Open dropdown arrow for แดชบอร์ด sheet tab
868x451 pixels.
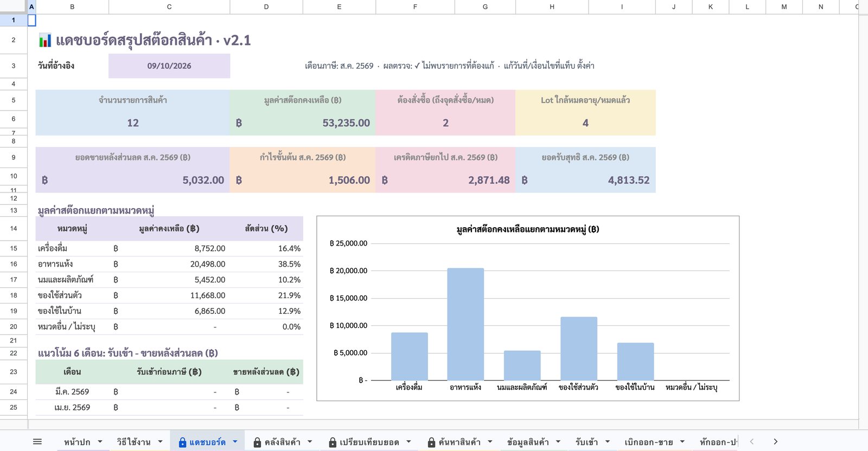(x=235, y=442)
